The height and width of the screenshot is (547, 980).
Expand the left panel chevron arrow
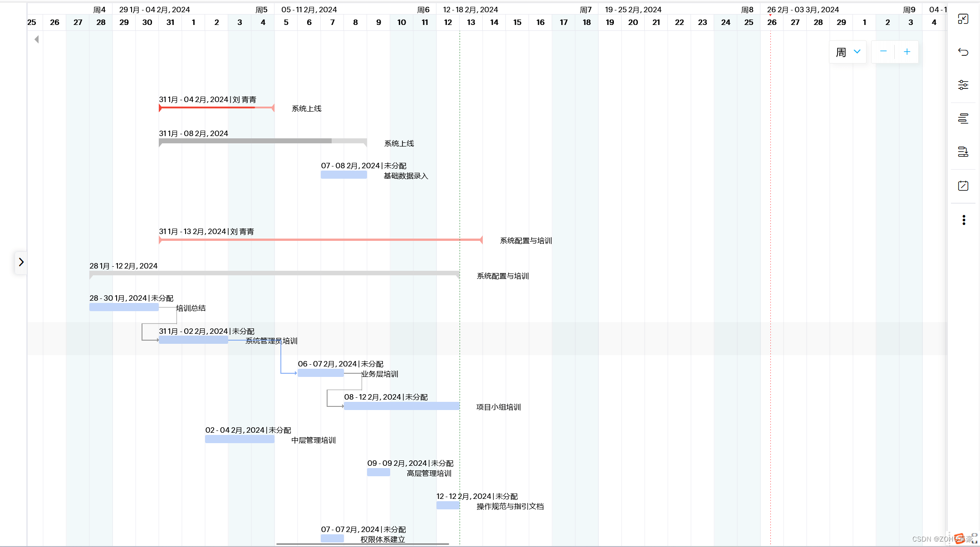pos(21,262)
